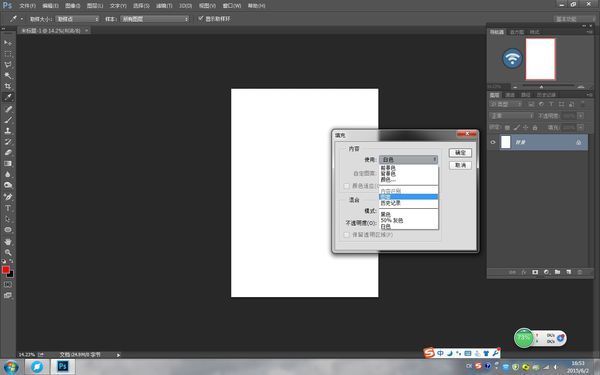Select the Path Selection tool

click(8, 219)
